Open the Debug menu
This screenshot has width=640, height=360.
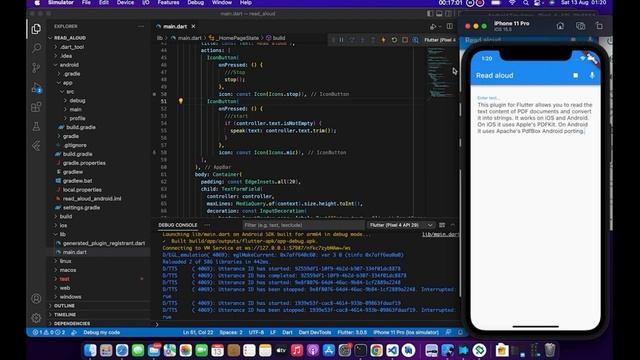196,3
